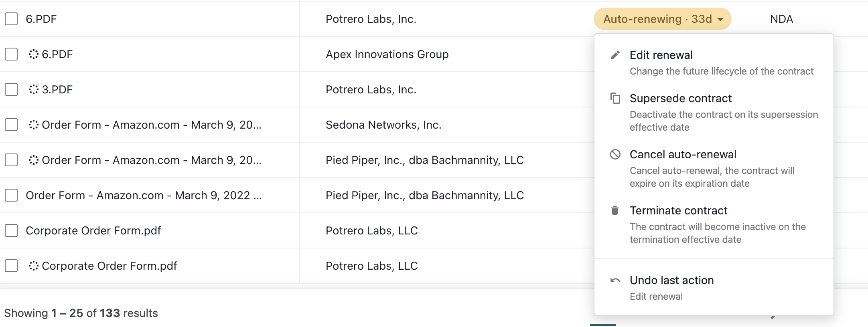Tick checkbox for first Corporate Order Form.pdf
This screenshot has width=868, height=327.
pos(11,230)
